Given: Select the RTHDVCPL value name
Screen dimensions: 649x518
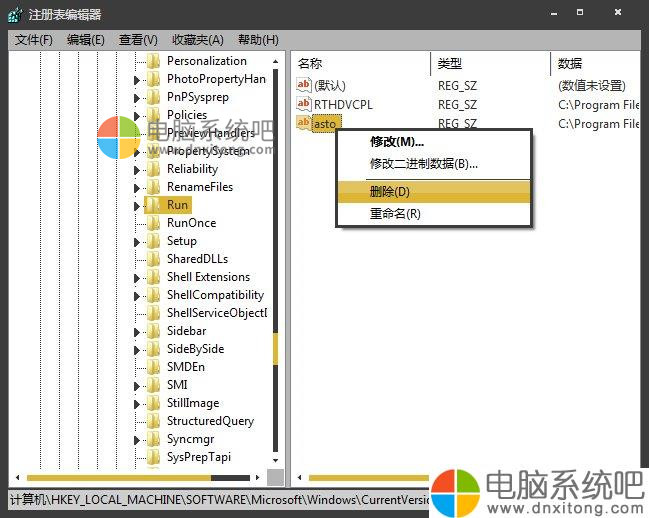Looking at the screenshot, I should 343,105.
